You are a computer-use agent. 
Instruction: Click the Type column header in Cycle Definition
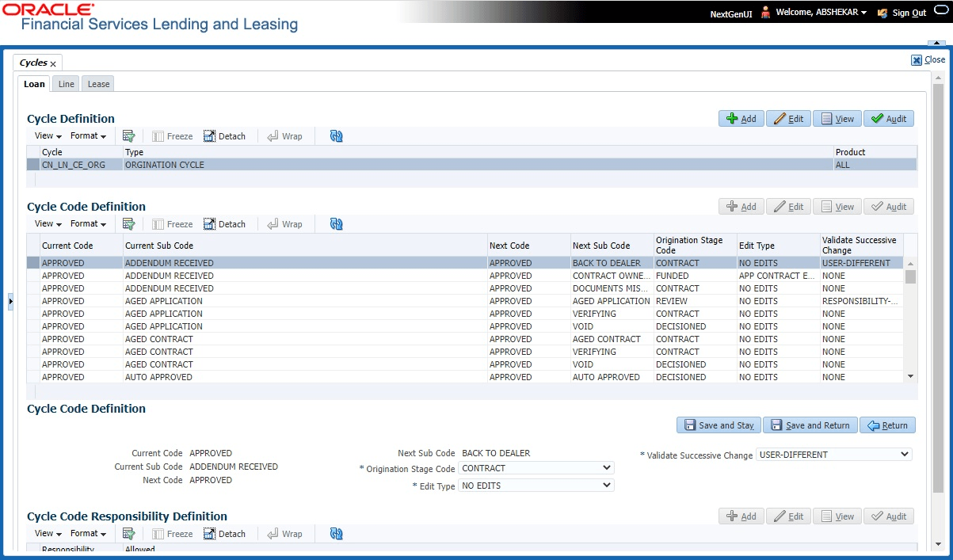coord(478,152)
